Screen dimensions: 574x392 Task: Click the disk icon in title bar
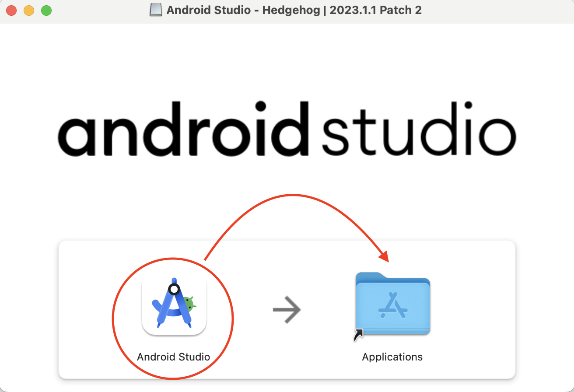pyautogui.click(x=156, y=10)
